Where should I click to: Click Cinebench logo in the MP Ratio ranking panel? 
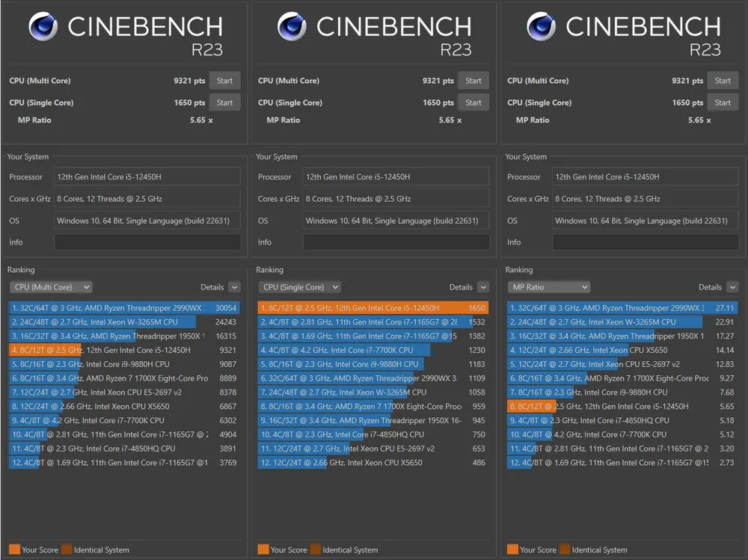pos(542,27)
